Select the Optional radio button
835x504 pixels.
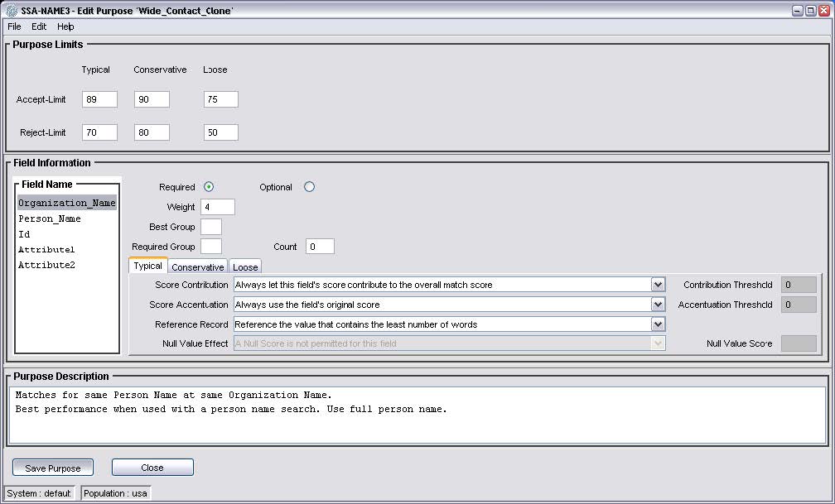(309, 187)
